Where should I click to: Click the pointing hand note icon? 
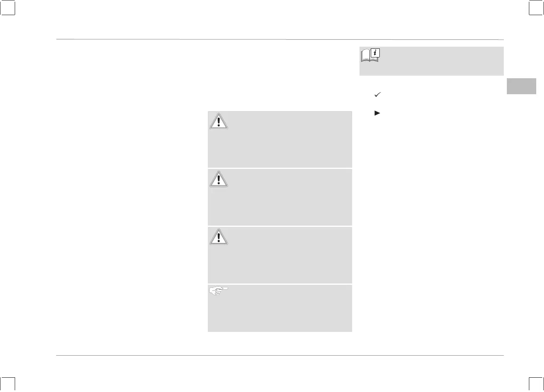tap(219, 291)
